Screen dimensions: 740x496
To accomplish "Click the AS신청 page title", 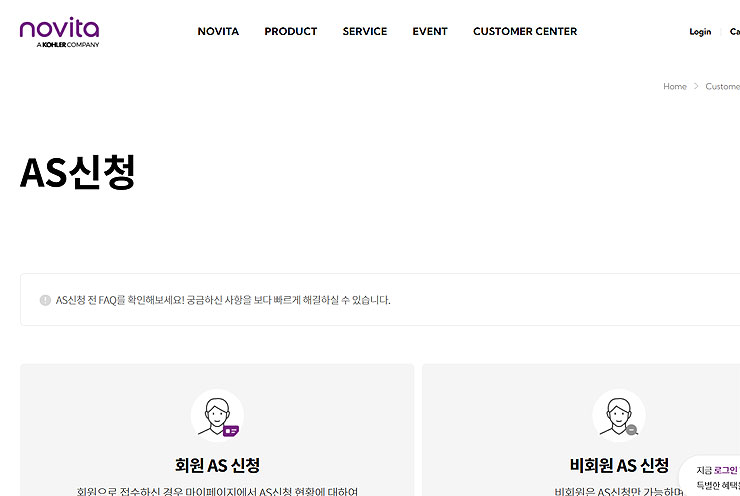I will click(78, 172).
